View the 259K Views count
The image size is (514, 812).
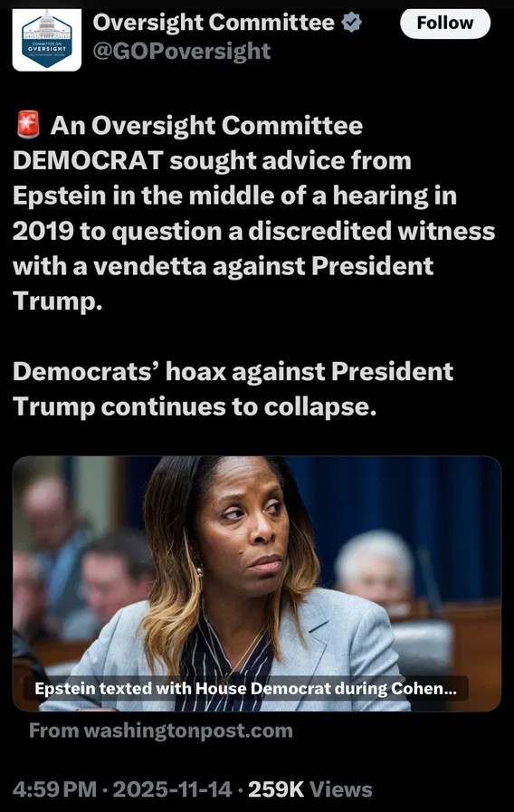(310, 789)
